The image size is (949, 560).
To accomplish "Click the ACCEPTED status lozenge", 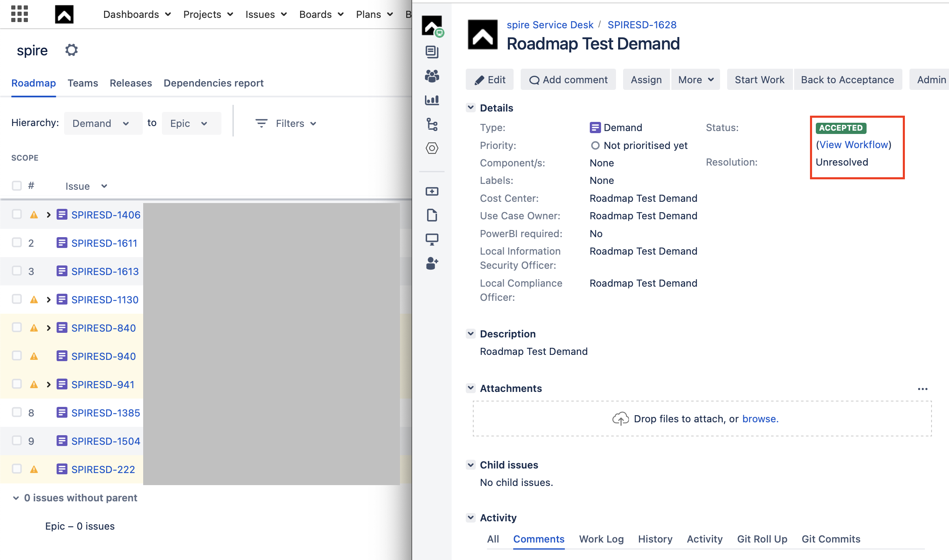I will click(841, 128).
